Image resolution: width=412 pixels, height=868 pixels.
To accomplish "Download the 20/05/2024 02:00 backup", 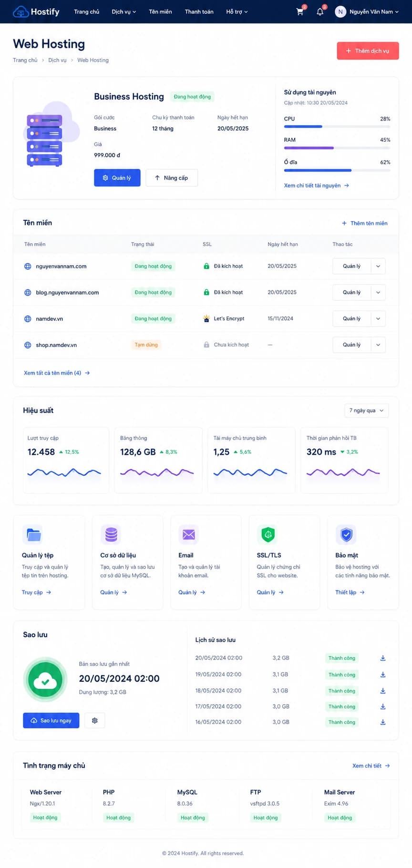I will click(x=383, y=658).
